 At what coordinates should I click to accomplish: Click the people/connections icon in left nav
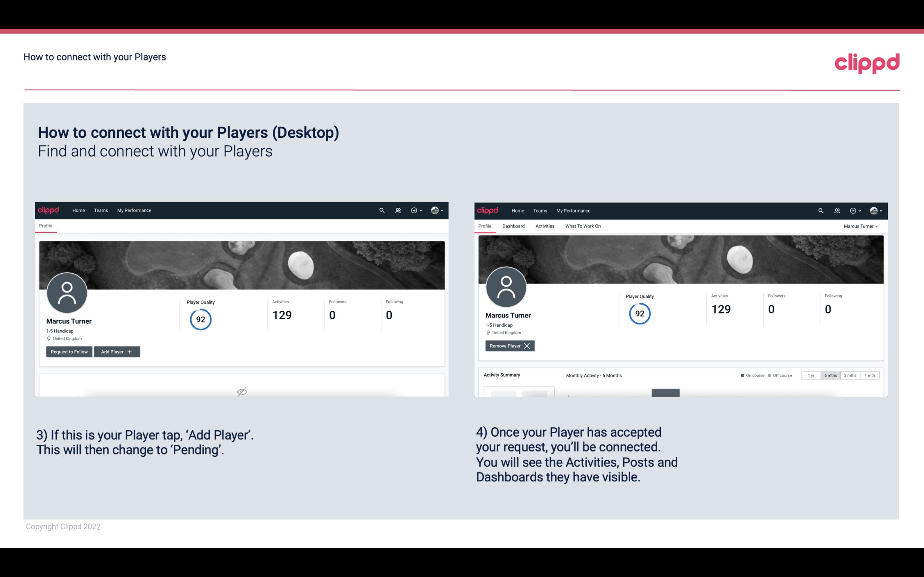(x=397, y=210)
